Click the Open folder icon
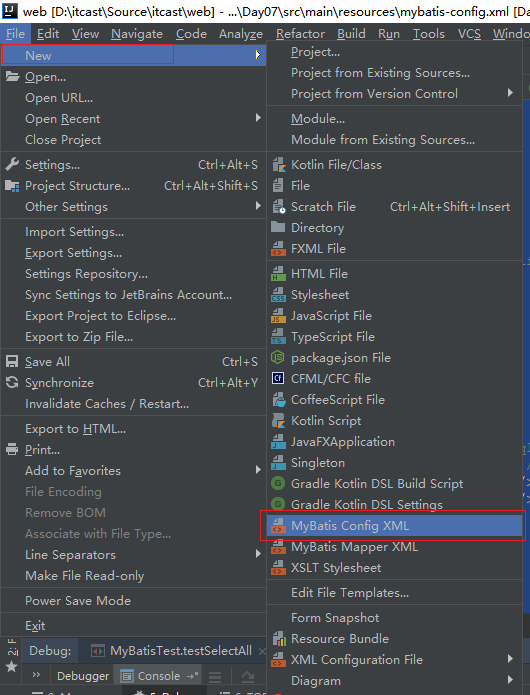530x695 pixels. pos(12,77)
